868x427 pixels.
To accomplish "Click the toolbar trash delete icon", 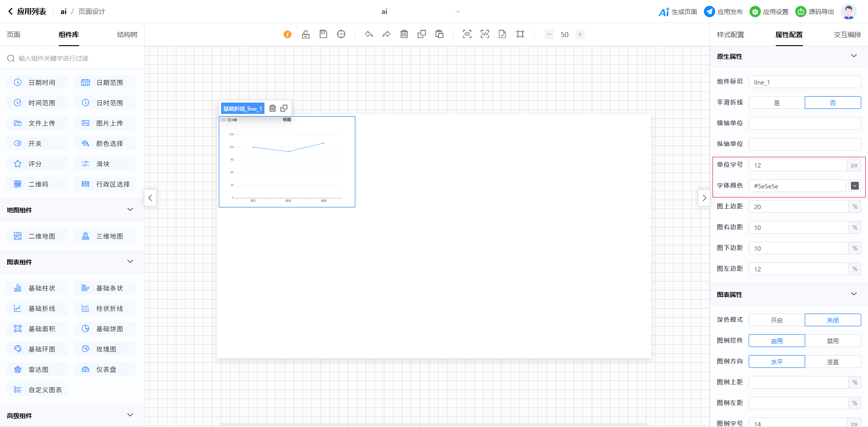I will tap(404, 34).
